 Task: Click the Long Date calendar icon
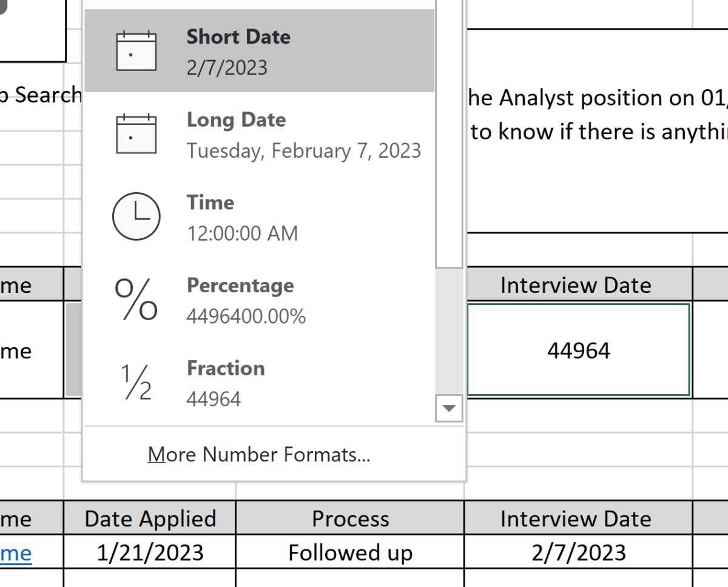click(136, 134)
